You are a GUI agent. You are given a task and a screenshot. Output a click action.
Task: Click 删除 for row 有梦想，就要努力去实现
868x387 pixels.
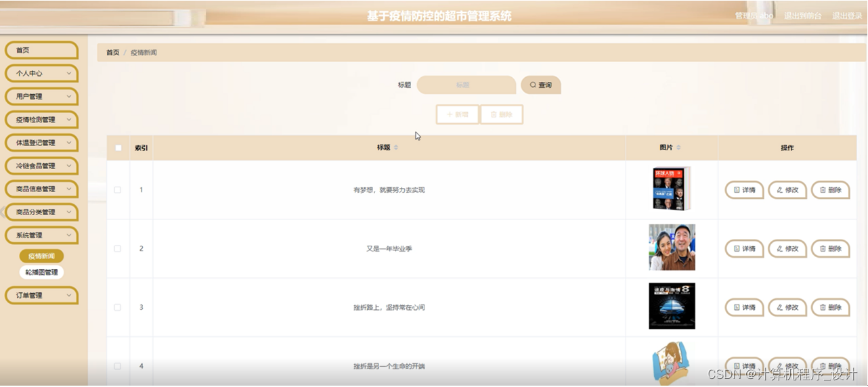click(830, 190)
